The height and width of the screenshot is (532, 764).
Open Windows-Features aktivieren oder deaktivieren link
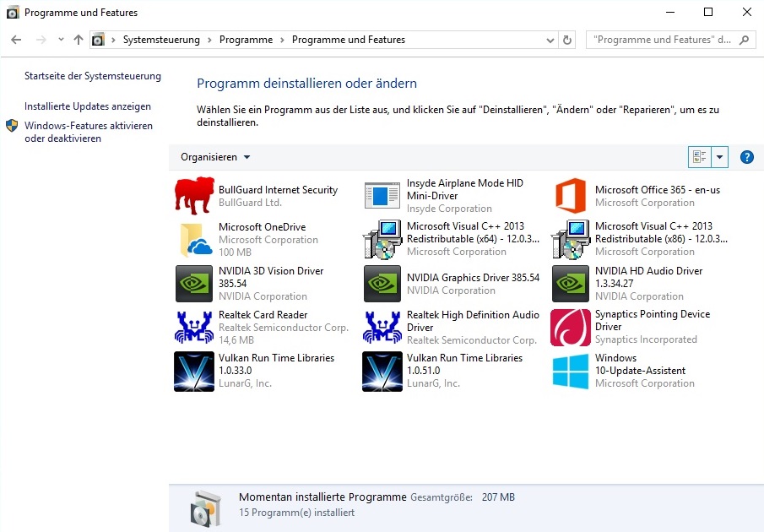[x=89, y=132]
